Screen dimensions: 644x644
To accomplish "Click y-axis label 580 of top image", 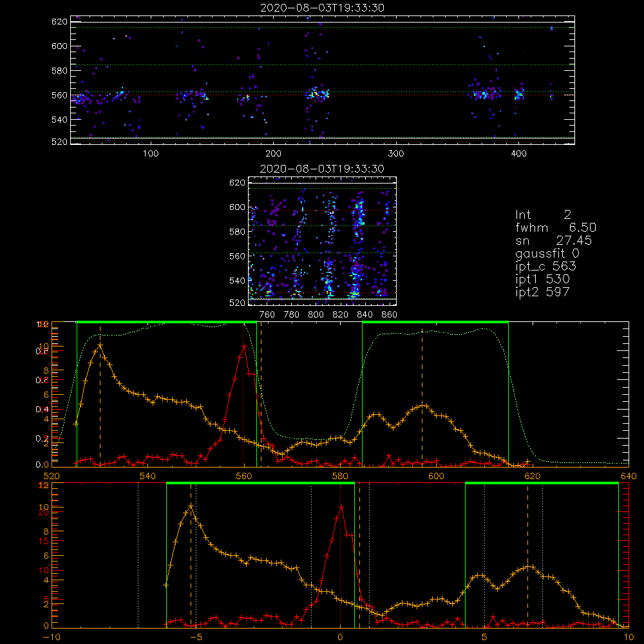I will pyautogui.click(x=59, y=71).
